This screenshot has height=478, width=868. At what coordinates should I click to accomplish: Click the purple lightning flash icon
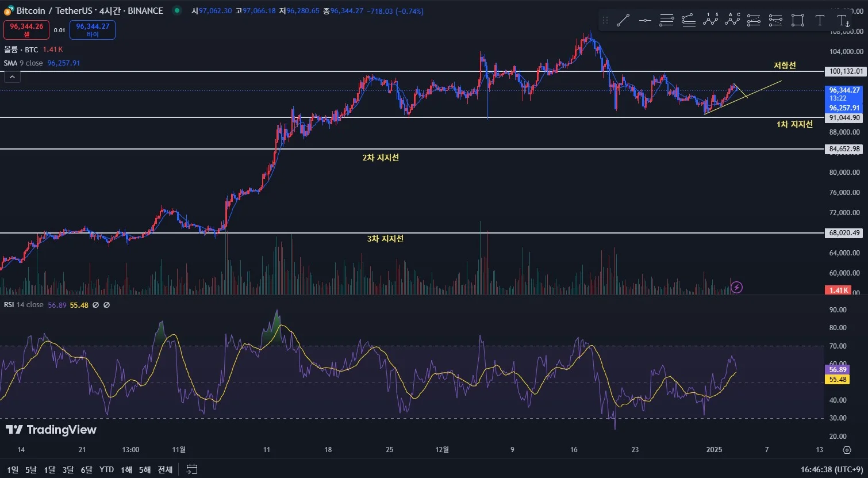tap(736, 287)
